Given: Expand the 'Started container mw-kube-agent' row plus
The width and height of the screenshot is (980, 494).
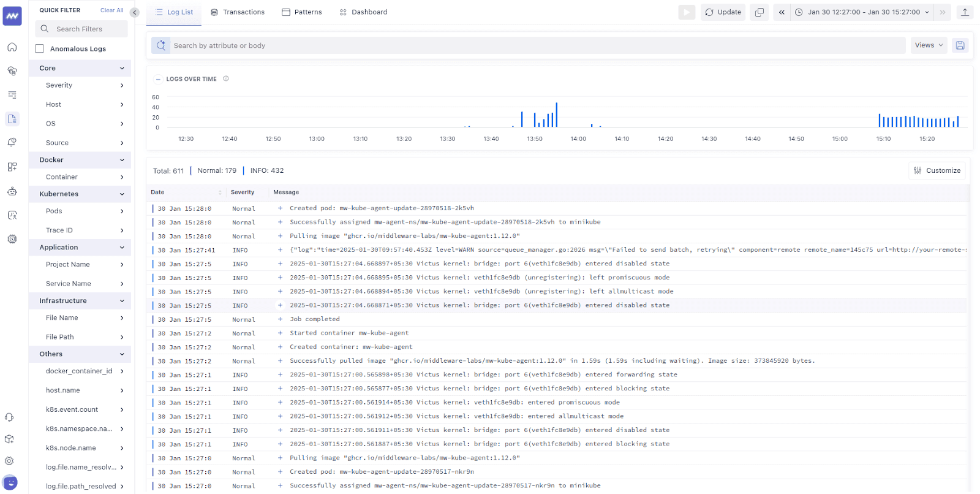Looking at the screenshot, I should tap(280, 333).
